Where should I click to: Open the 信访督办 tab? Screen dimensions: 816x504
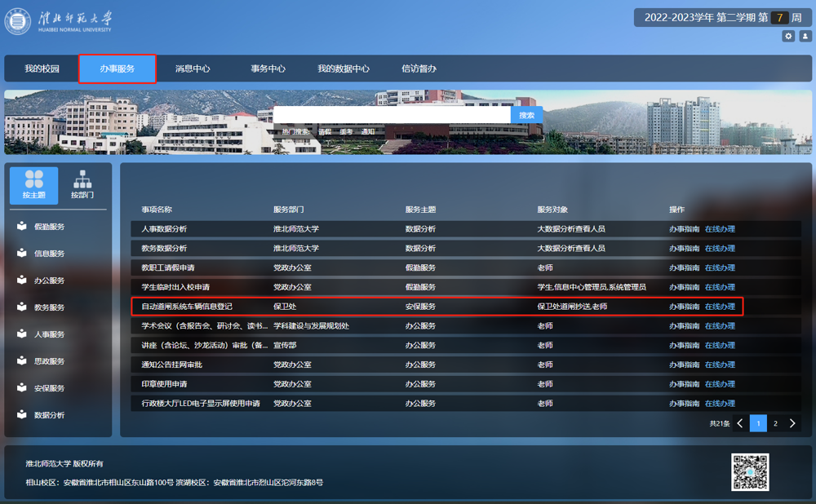click(x=419, y=69)
